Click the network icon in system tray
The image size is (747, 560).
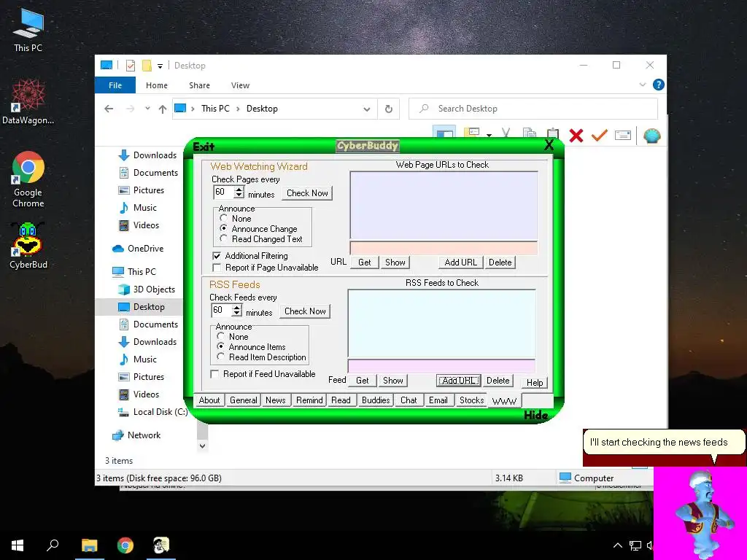point(635,545)
